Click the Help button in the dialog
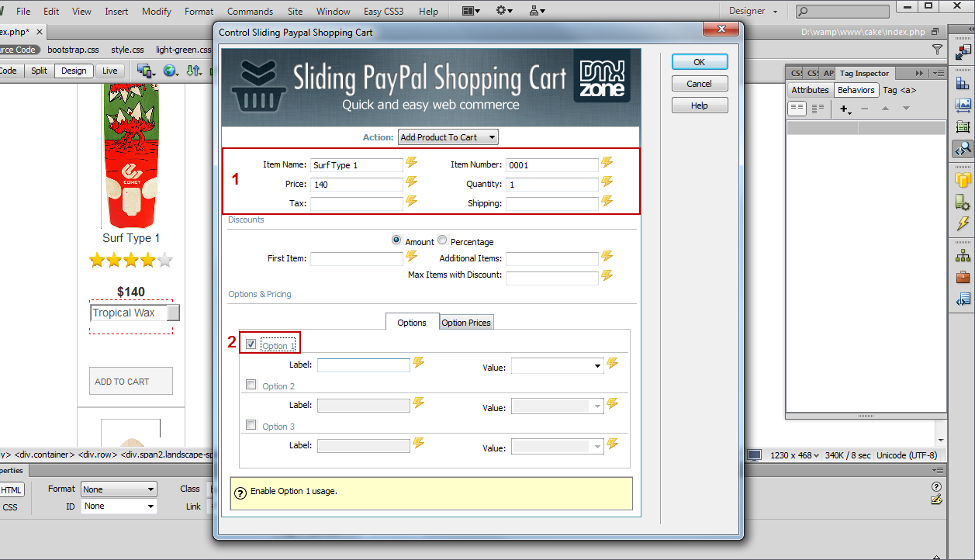 pyautogui.click(x=700, y=105)
